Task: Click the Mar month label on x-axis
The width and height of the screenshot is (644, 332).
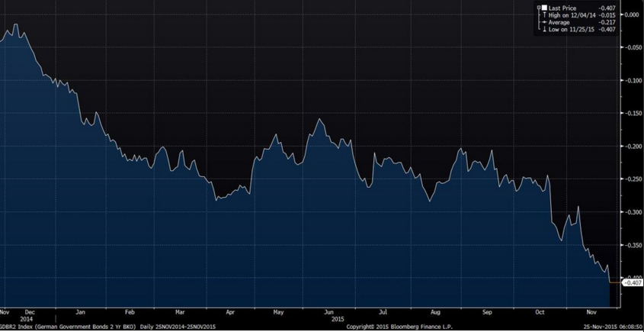Action: point(180,312)
